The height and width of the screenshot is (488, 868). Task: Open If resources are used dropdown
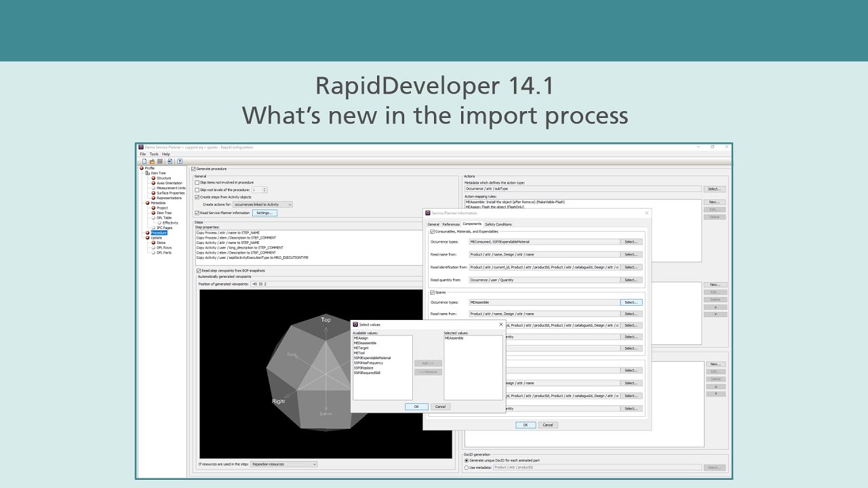283,464
